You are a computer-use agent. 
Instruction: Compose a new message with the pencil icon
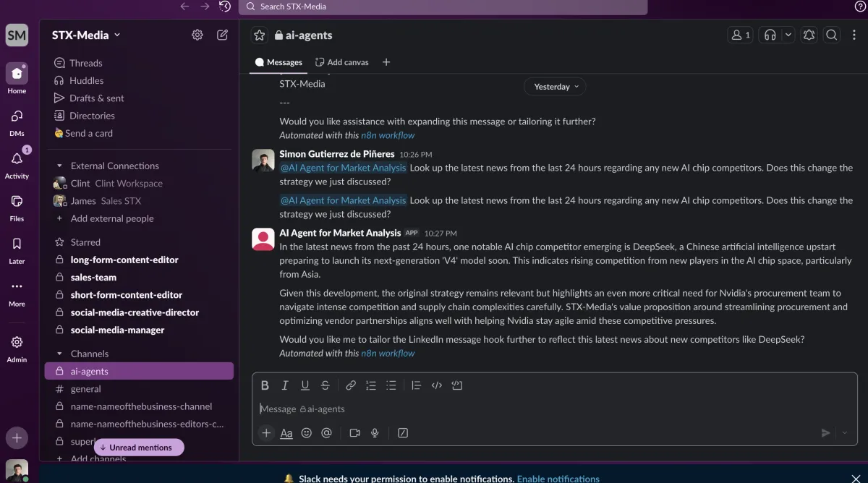[x=223, y=35]
